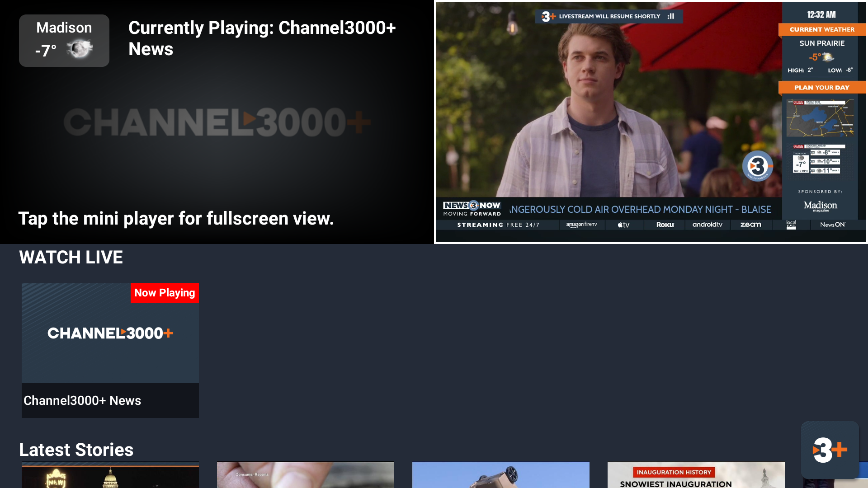Open the Snowiest Inauguration story thumbnail
The height and width of the screenshot is (488, 868).
696,475
